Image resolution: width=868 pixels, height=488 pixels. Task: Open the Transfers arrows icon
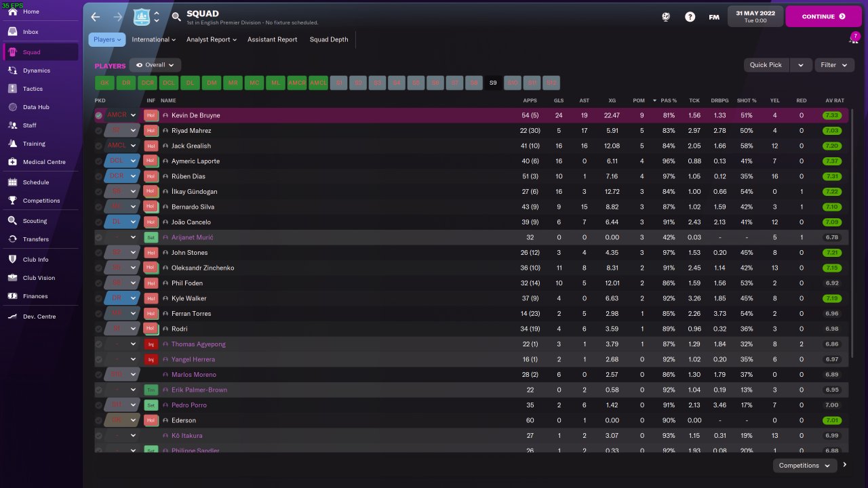[x=12, y=239]
